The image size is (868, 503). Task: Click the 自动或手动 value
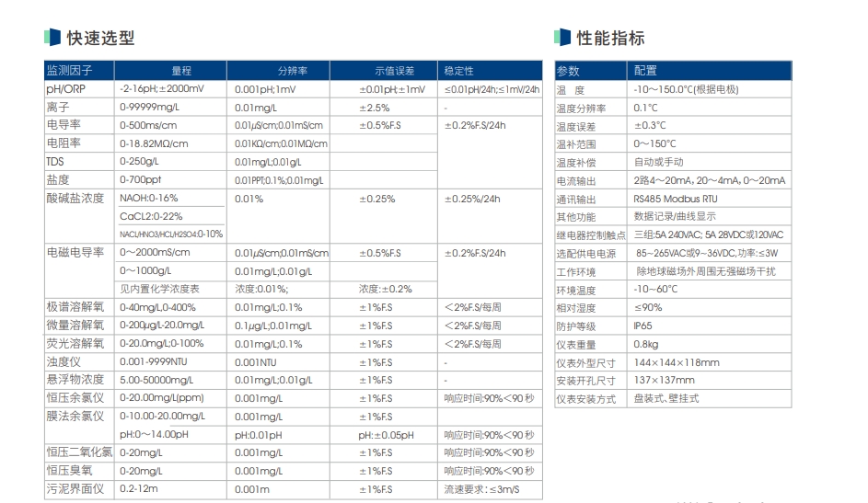(x=659, y=162)
